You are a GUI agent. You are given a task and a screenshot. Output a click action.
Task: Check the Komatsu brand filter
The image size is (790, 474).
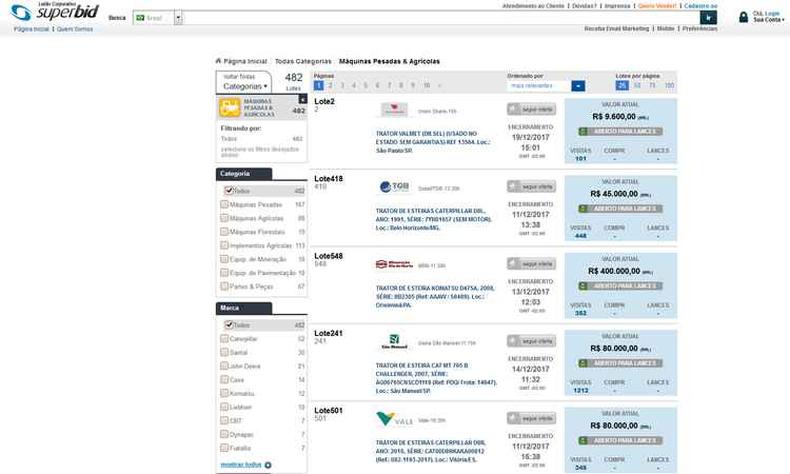[x=224, y=393]
